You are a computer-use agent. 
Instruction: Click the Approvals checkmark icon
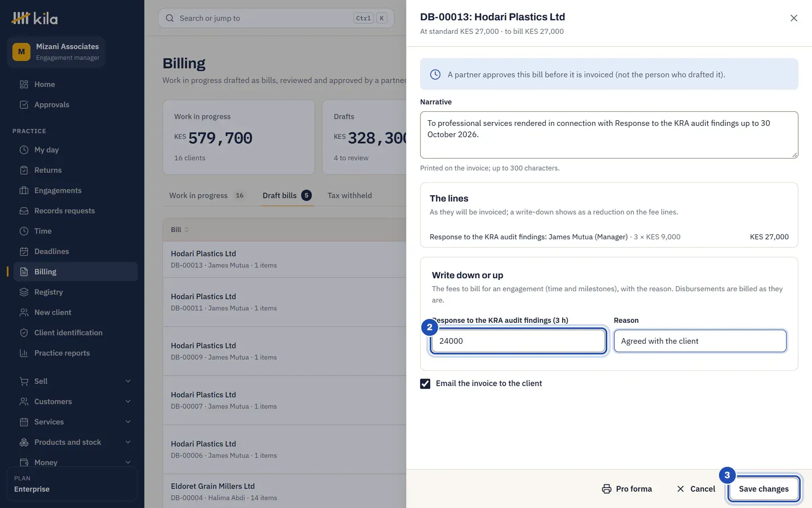click(x=24, y=104)
